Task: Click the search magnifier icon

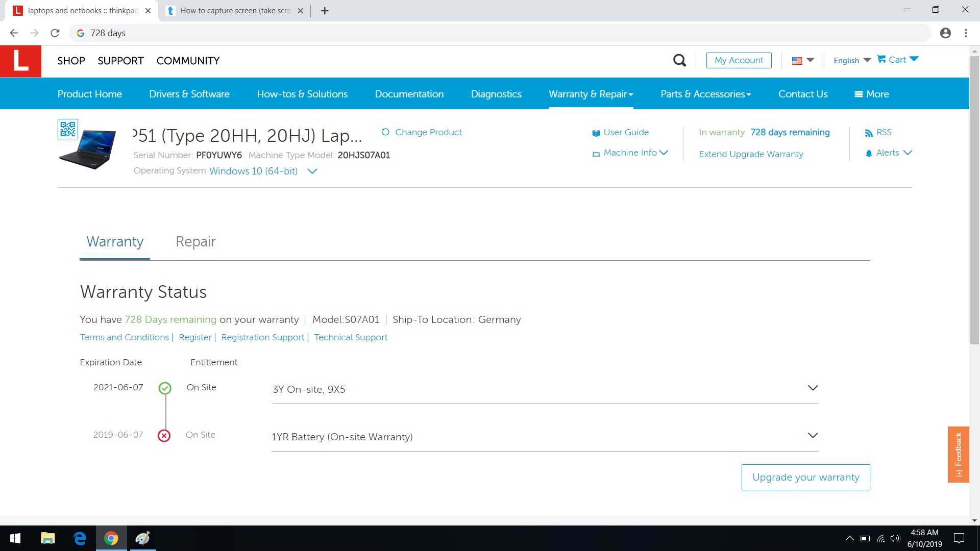Action: pyautogui.click(x=679, y=60)
